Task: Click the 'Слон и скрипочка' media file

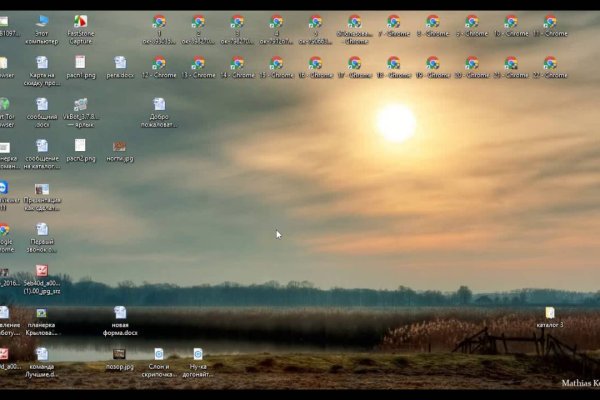Action: tap(158, 354)
